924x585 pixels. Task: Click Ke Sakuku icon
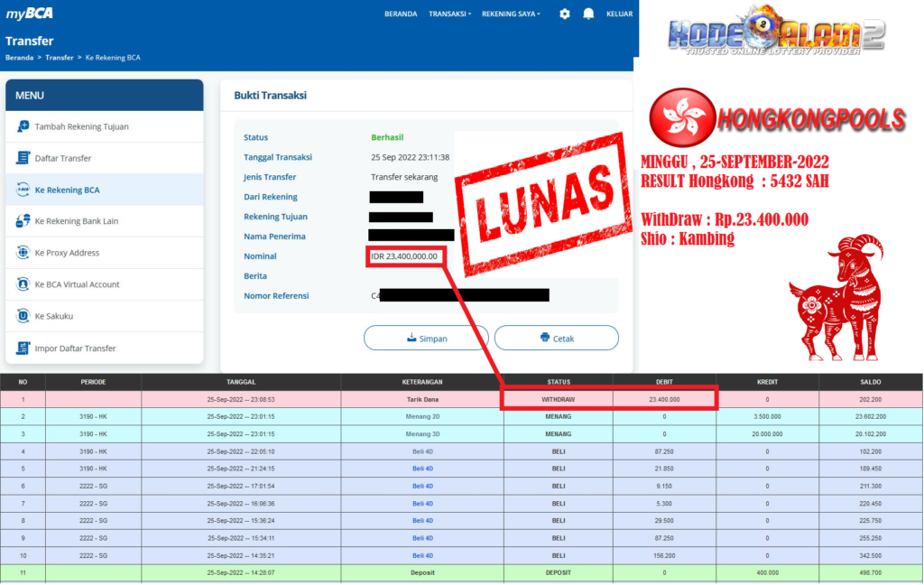pos(23,316)
